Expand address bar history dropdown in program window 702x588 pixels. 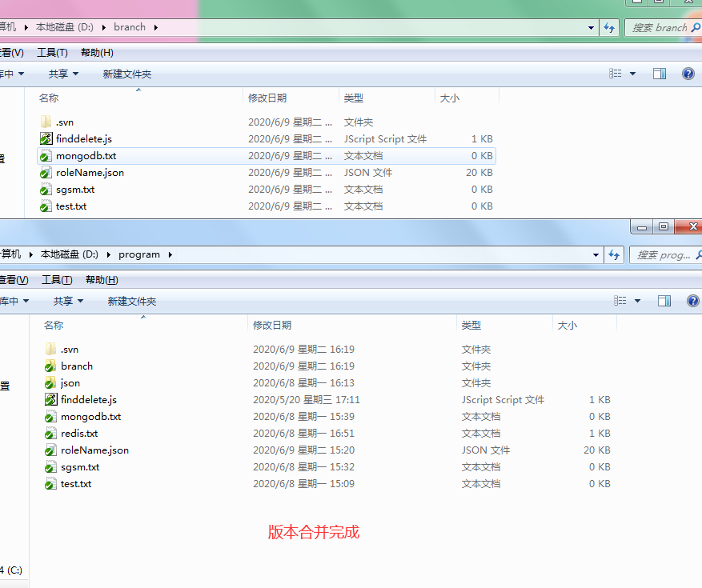(x=596, y=254)
